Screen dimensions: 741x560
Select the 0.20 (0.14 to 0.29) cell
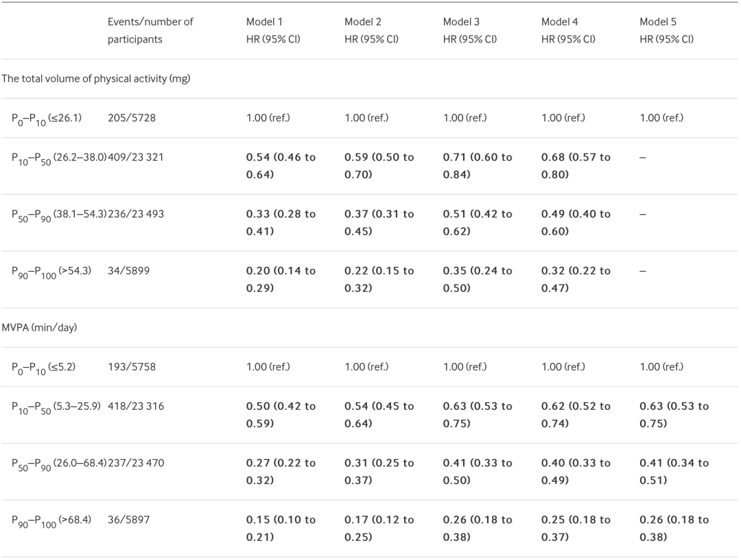[x=281, y=279]
